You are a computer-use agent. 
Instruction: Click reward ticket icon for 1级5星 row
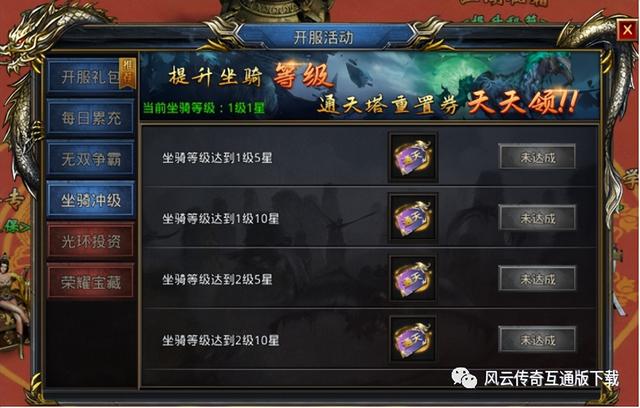click(413, 157)
